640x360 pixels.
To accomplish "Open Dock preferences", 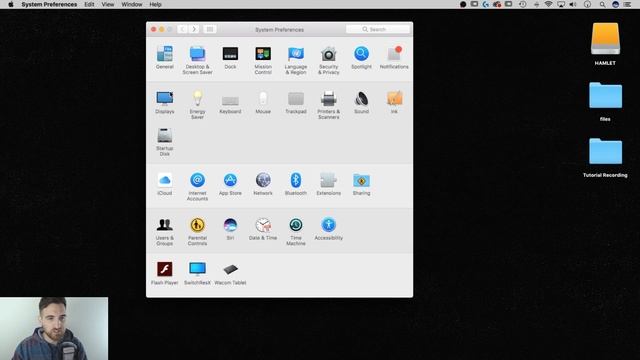I will tap(230, 57).
